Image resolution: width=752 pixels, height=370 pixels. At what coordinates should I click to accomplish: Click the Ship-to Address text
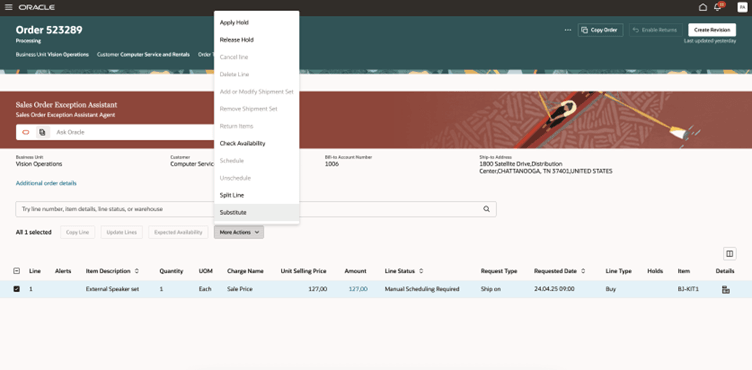click(546, 167)
